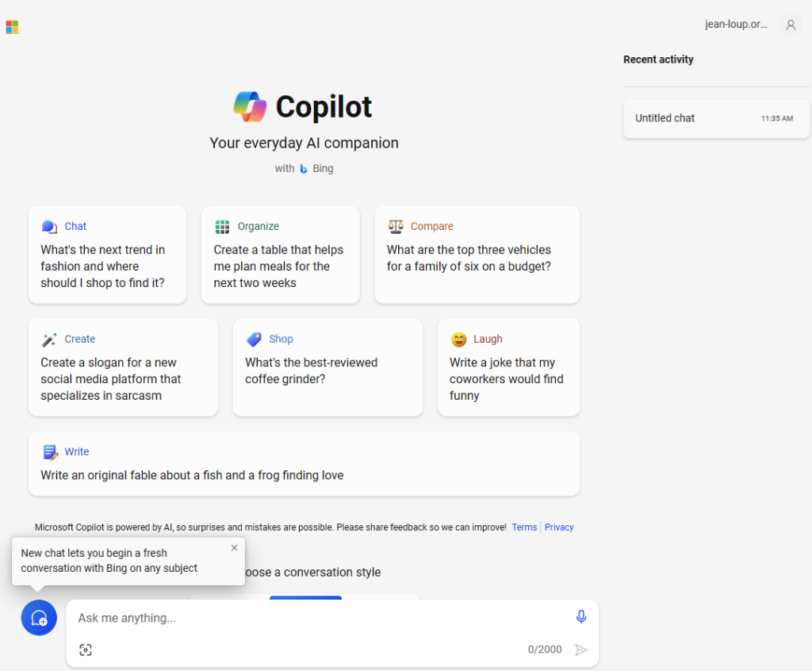Click the 0/2000 character counter
Viewport: 812px width, 671px height.
coord(545,650)
